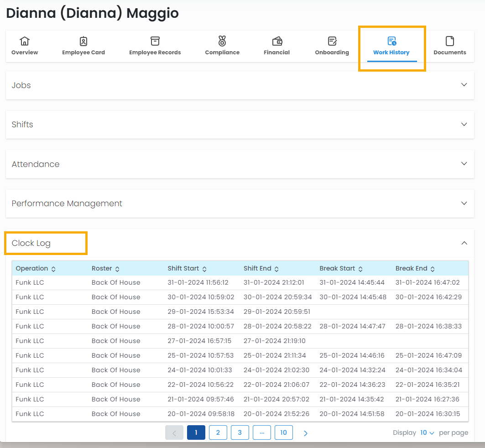Jump to page 10 of results
The width and height of the screenshot is (485, 448).
[283, 432]
